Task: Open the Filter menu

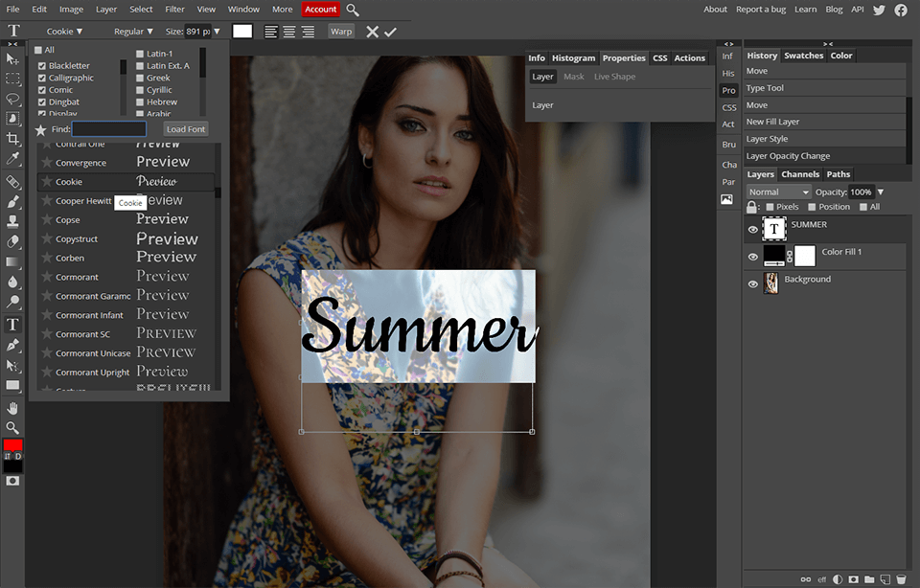Action: [x=174, y=10]
